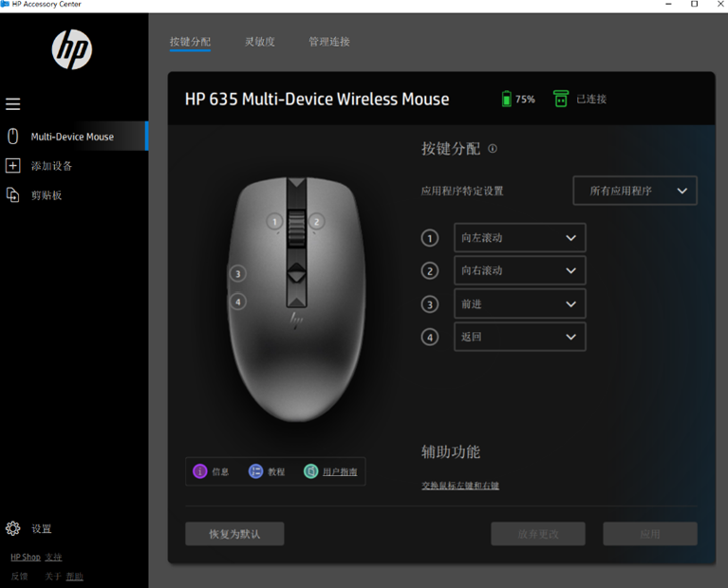Open the HP Shop link
The width and height of the screenshot is (728, 588).
pos(26,557)
